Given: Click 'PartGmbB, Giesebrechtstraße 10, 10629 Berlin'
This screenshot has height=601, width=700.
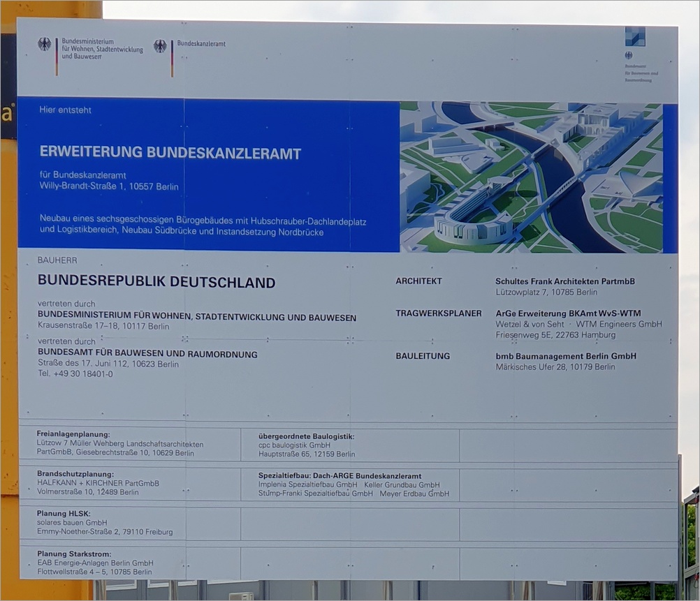Looking at the screenshot, I should click(115, 453).
